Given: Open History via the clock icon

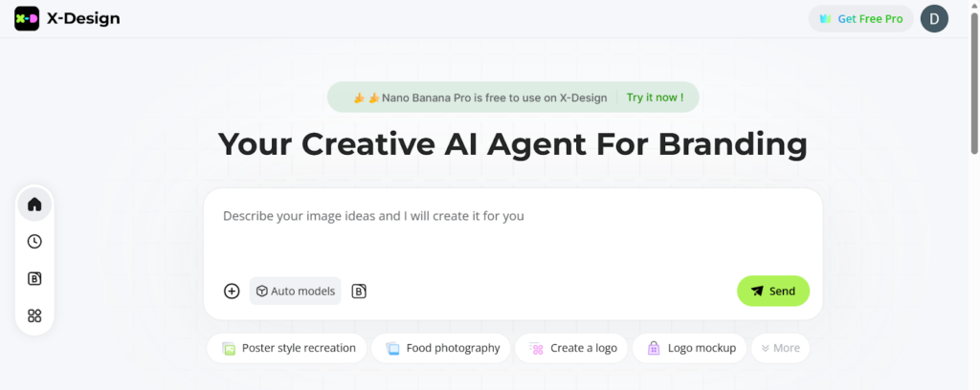Looking at the screenshot, I should (x=34, y=242).
